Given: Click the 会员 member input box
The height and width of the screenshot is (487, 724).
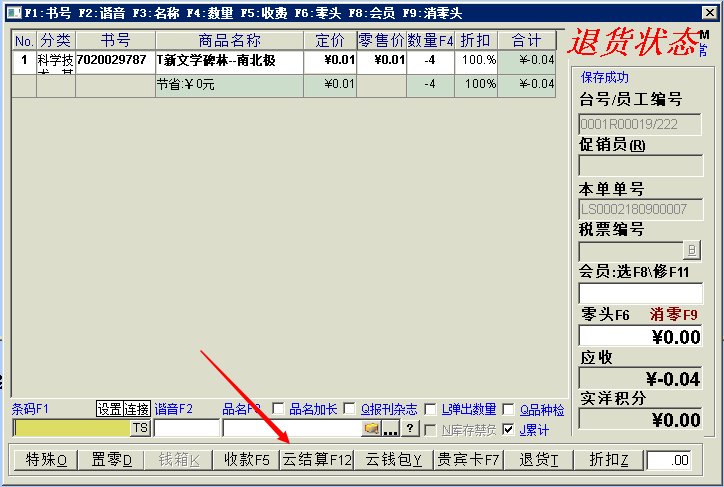Looking at the screenshot, I should [640, 293].
